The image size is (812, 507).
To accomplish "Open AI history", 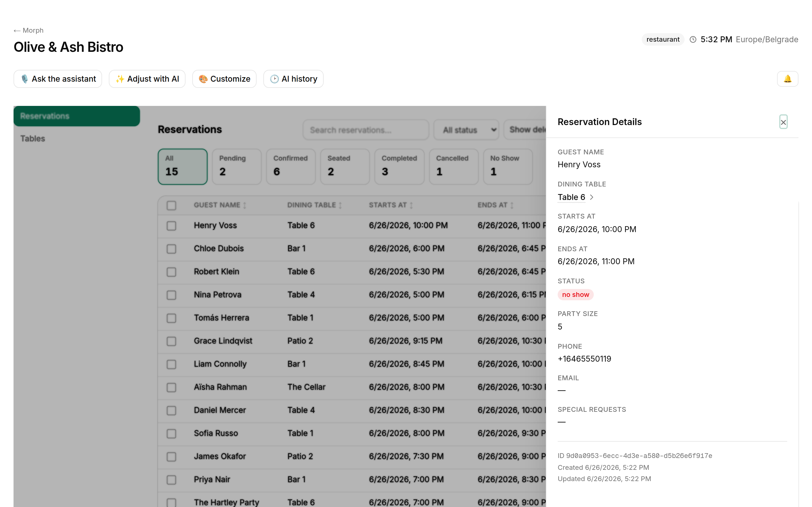I will (293, 79).
